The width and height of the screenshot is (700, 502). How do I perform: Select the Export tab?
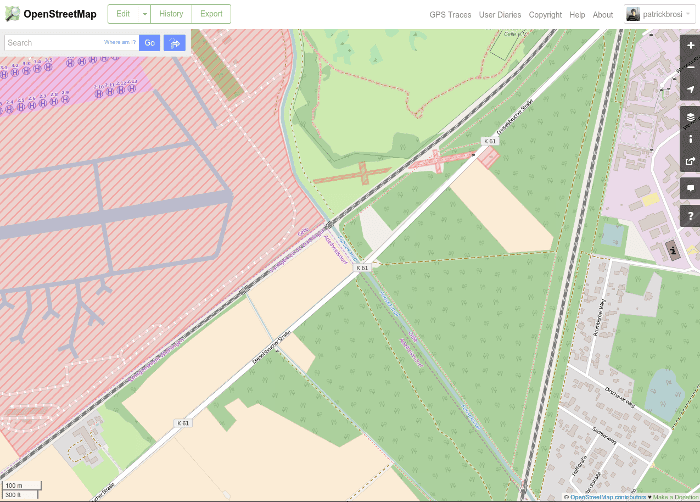[211, 14]
